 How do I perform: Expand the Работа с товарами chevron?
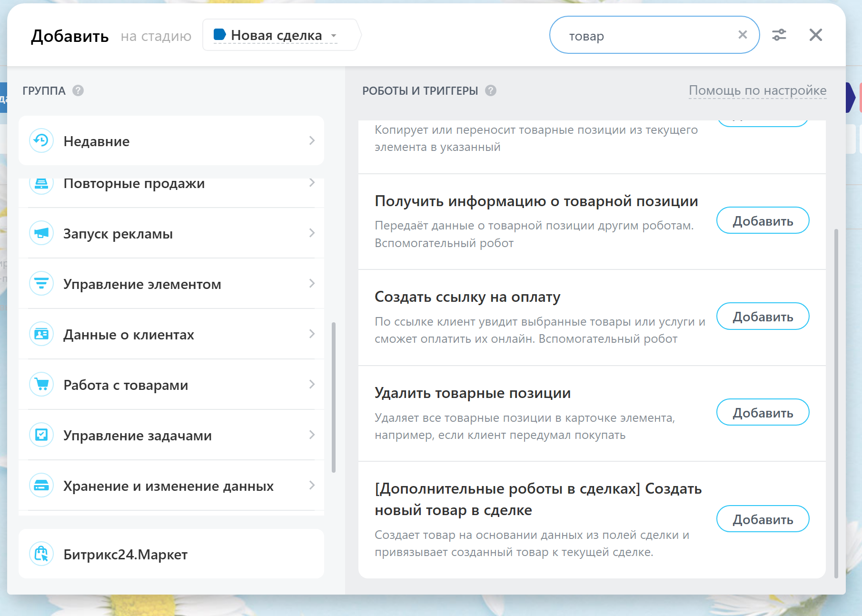(312, 384)
